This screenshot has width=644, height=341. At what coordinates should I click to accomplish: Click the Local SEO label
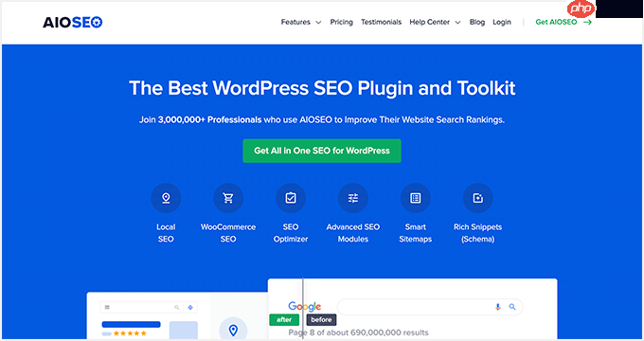click(166, 233)
